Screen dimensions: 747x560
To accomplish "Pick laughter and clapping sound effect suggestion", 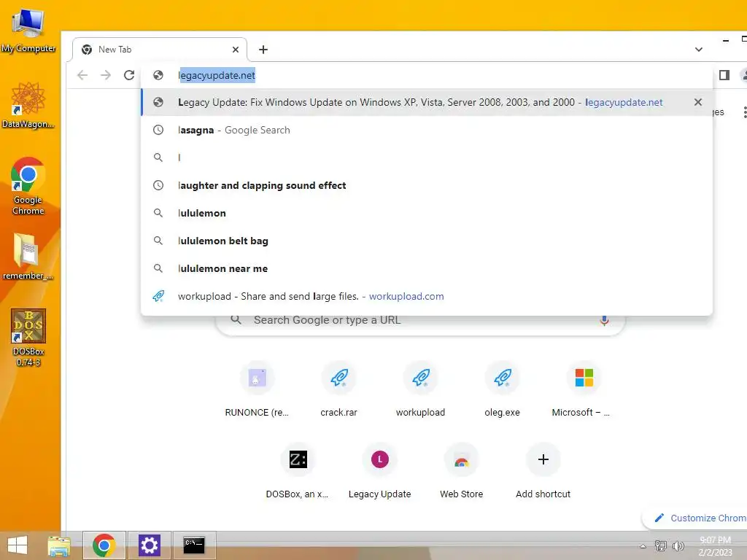I will [427, 185].
